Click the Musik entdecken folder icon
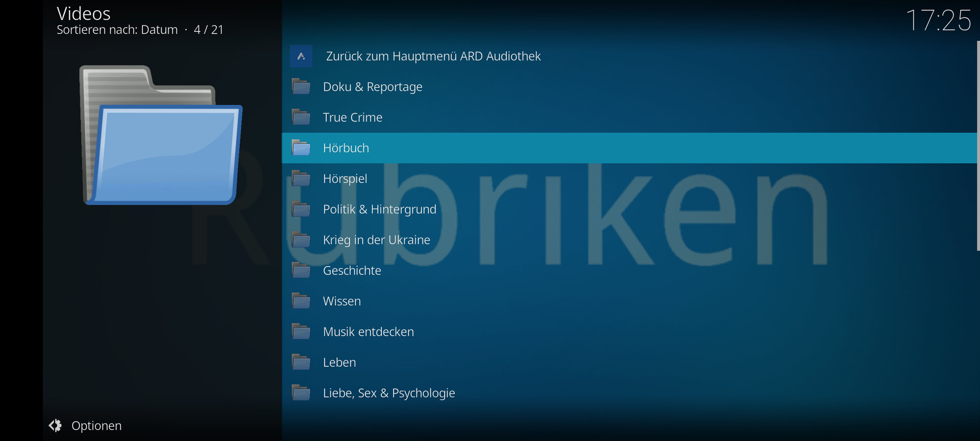Viewport: 980px width, 441px height. [301, 332]
